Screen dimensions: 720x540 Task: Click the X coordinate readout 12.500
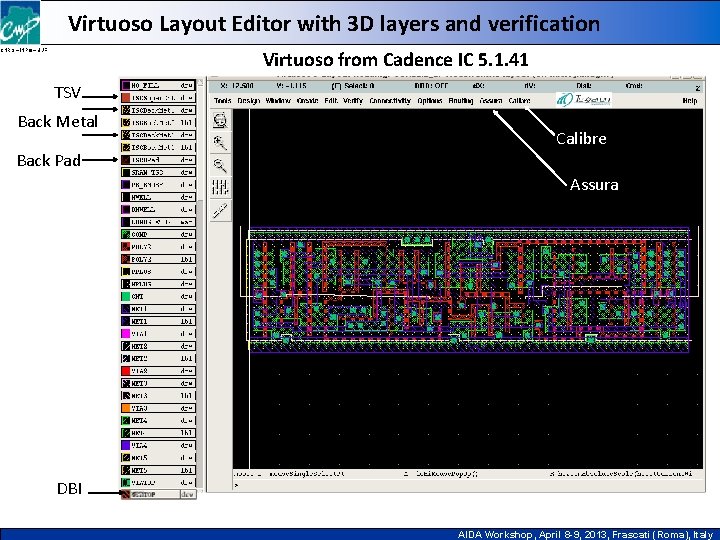point(237,86)
